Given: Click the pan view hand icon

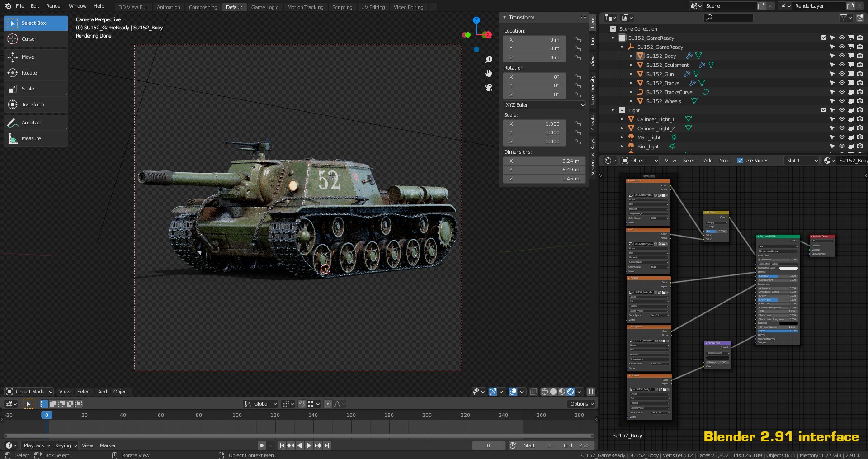Looking at the screenshot, I should pyautogui.click(x=489, y=73).
